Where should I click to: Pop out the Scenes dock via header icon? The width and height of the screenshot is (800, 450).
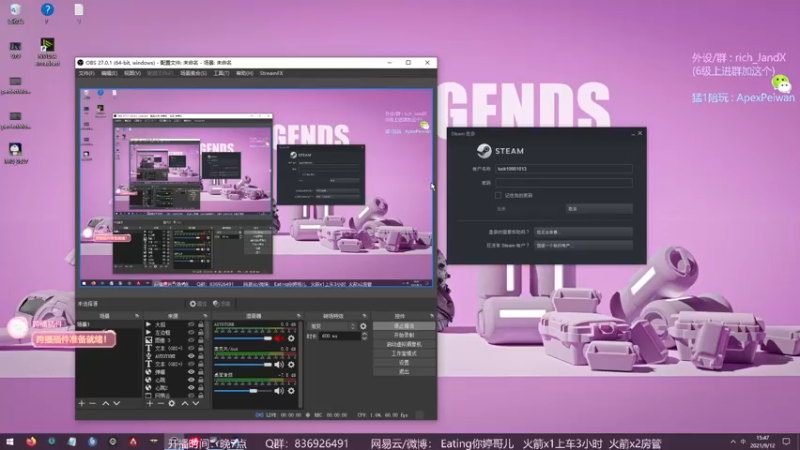point(137,316)
